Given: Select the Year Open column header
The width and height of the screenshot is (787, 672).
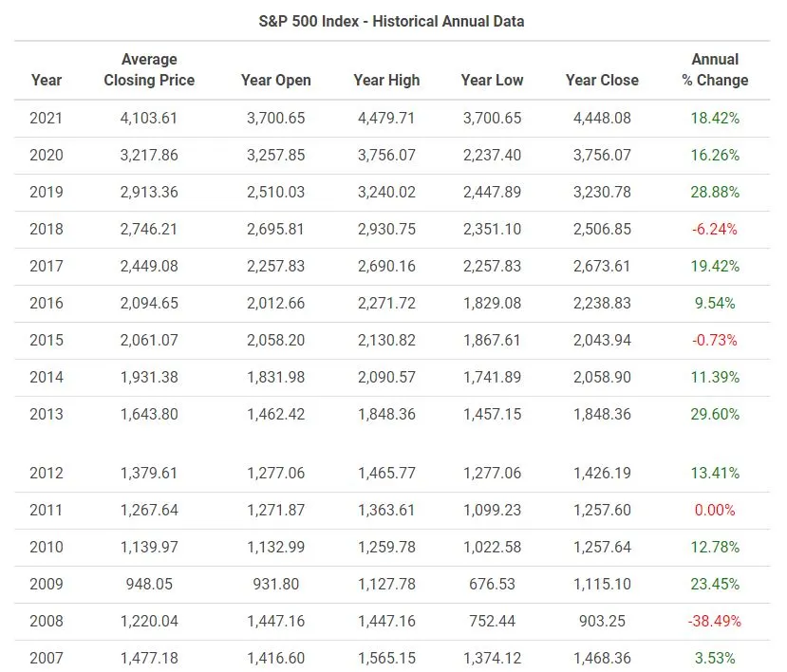Looking at the screenshot, I should [275, 80].
